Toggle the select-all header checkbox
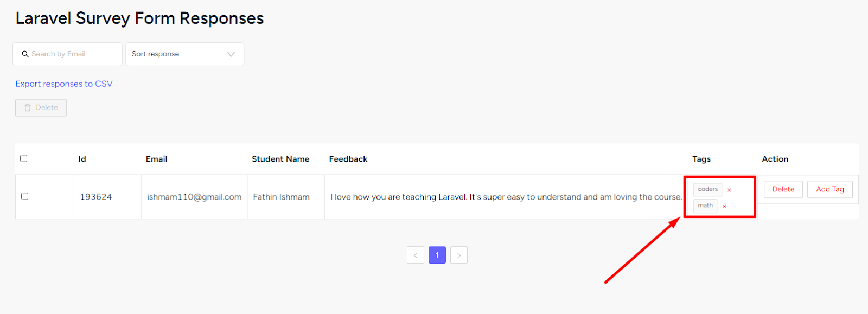Image resolution: width=868 pixels, height=314 pixels. [23, 158]
